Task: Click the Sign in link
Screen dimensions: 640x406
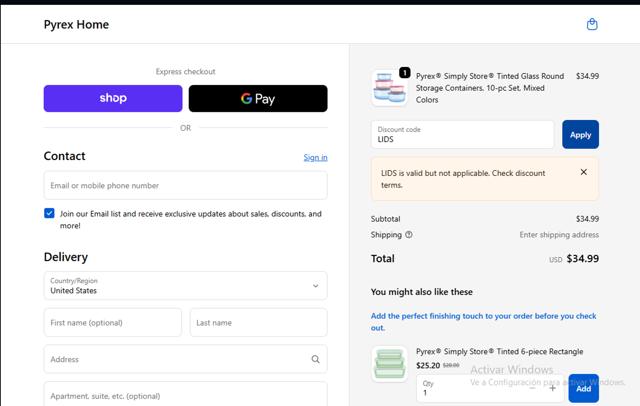Action: [x=315, y=157]
